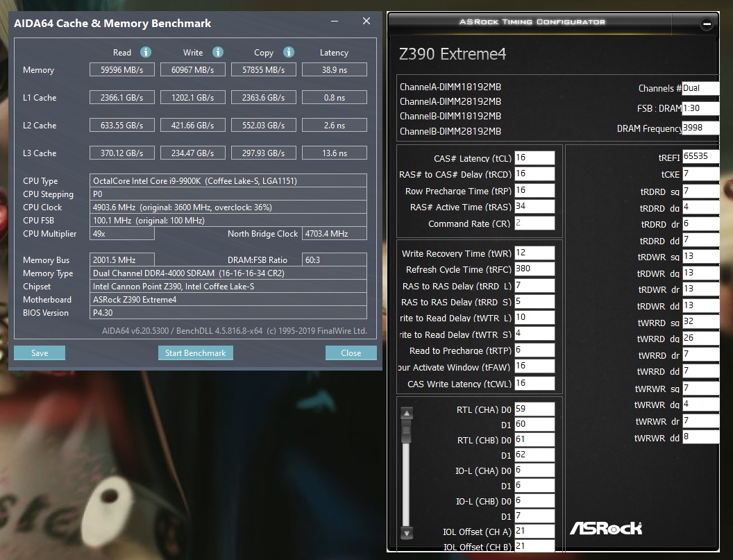Click the tWTR_L value field

pyautogui.click(x=534, y=317)
